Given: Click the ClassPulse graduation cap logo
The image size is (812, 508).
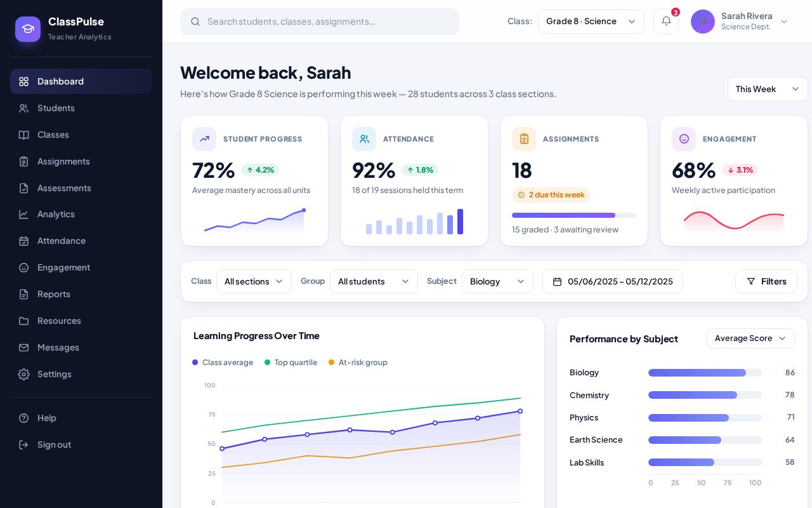Looking at the screenshot, I should click(28, 29).
